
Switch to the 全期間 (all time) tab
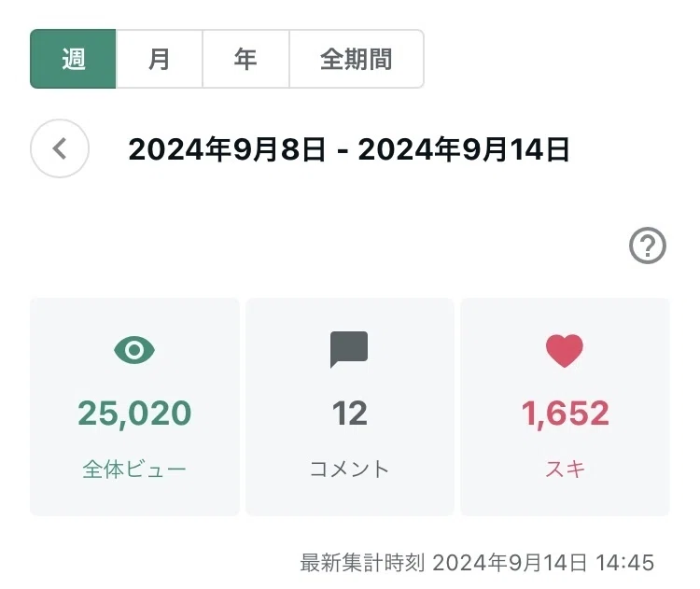(357, 59)
